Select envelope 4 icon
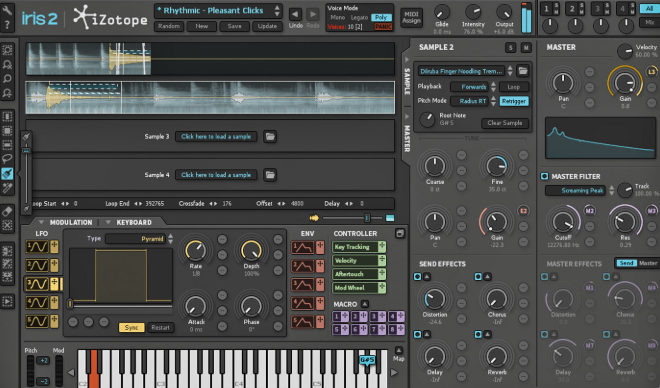Screen dimensions: 660x388 tap(303, 303)
